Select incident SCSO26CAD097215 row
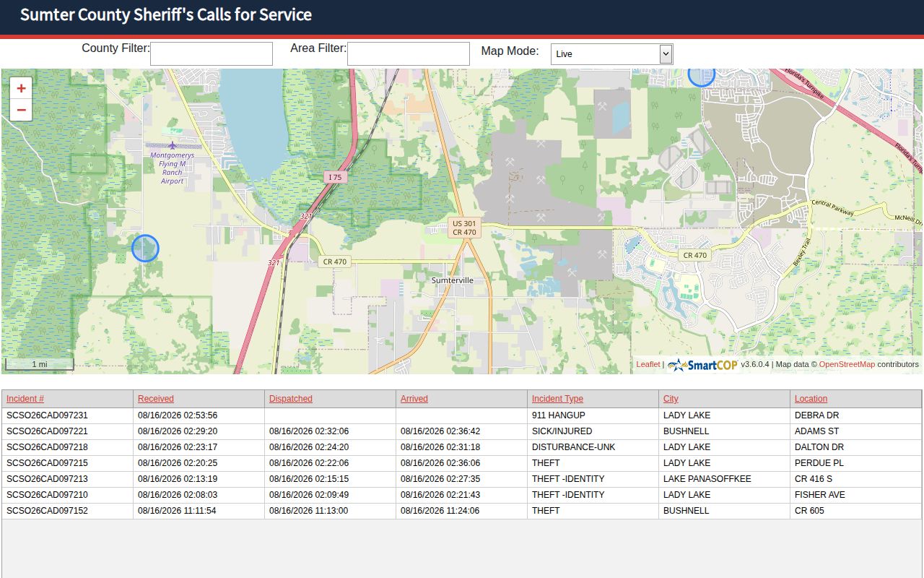 click(462, 463)
